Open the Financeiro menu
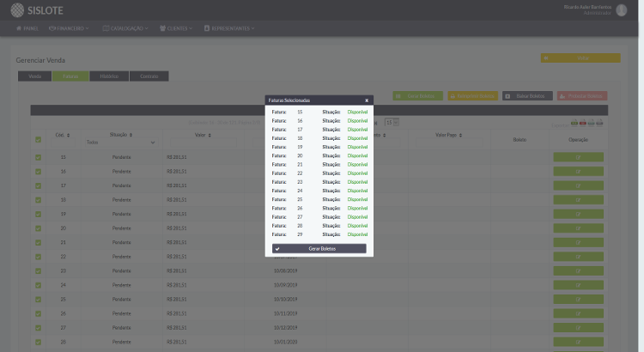644x352 pixels. tap(69, 28)
